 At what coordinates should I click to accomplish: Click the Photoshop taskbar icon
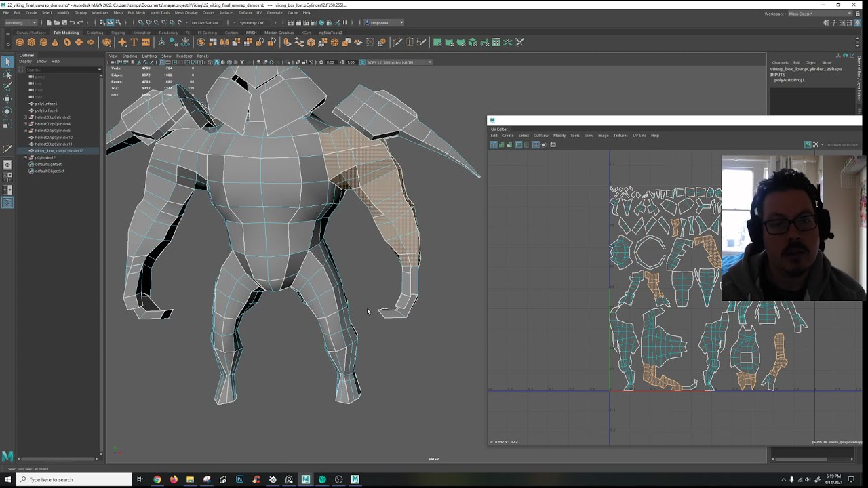click(239, 479)
